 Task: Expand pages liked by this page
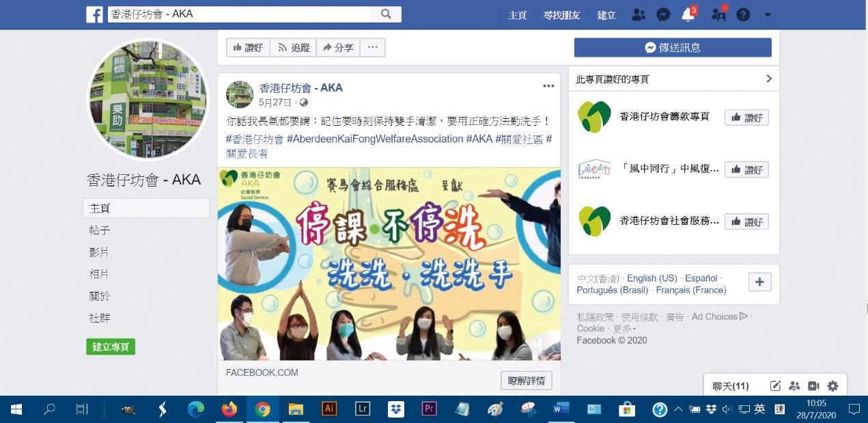pos(769,79)
